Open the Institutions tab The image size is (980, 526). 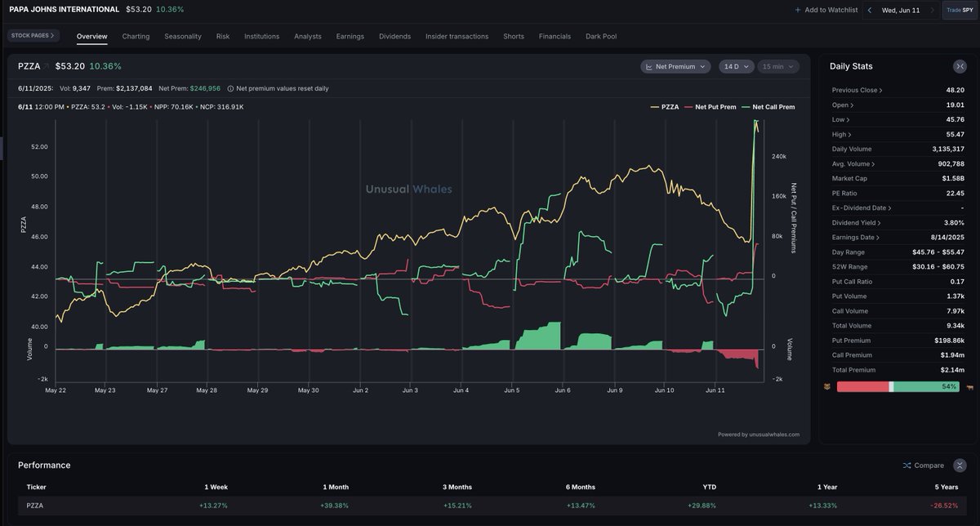click(x=261, y=36)
